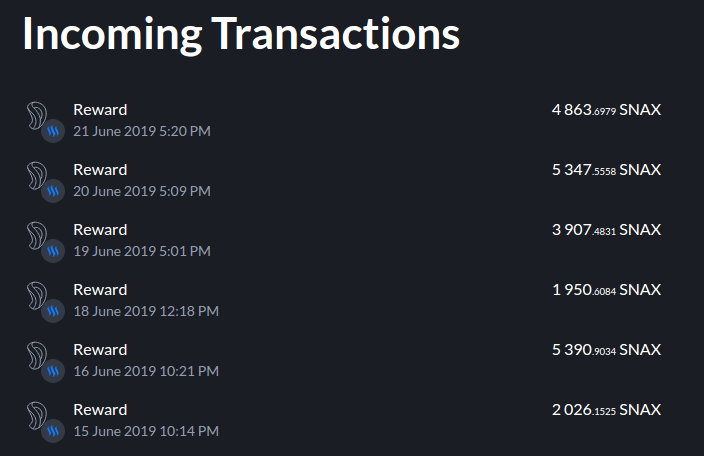
Task: Select the 5 390.9034 SNAX amount
Action: (x=606, y=350)
